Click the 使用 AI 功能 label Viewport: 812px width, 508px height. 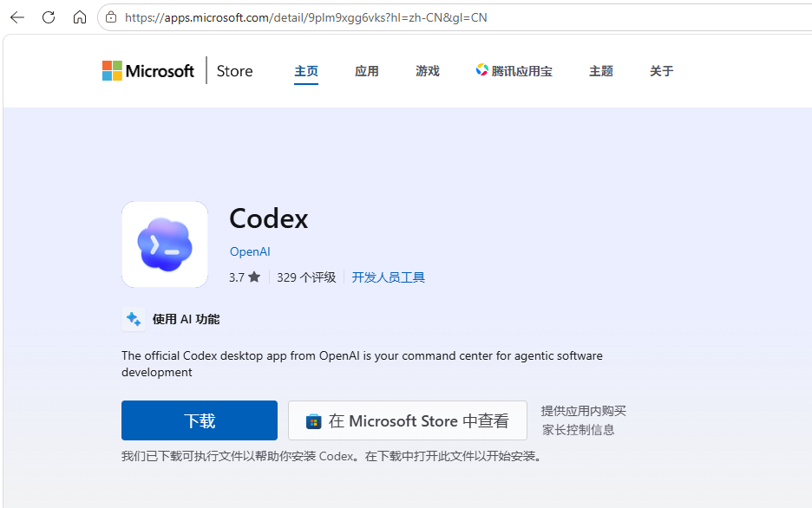(x=186, y=319)
